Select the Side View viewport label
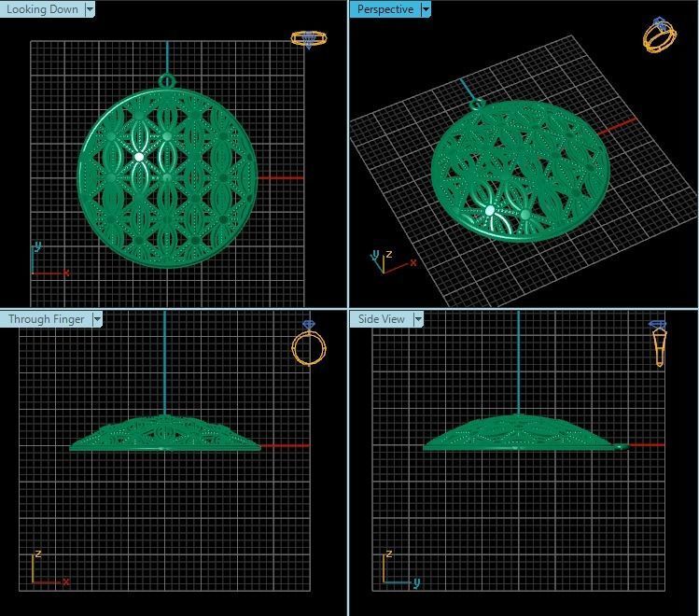 coord(382,319)
